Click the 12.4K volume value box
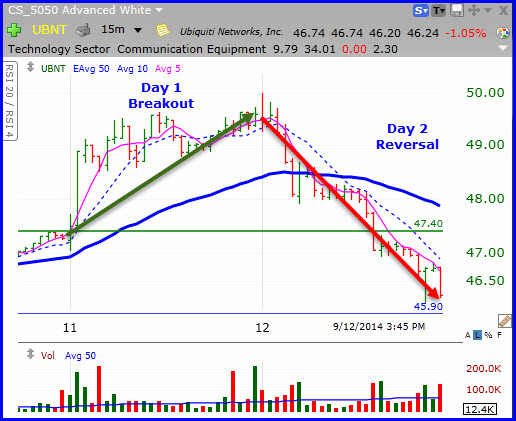This screenshot has width=516, height=421. [x=480, y=409]
